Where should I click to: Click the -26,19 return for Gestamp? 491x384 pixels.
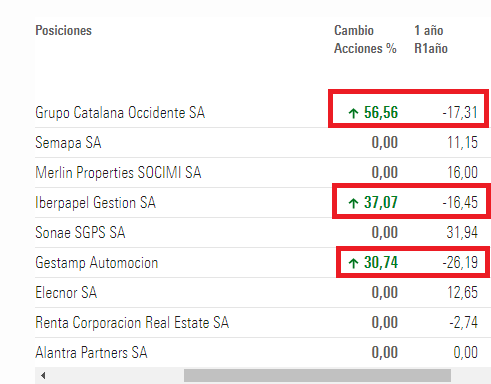460,263
